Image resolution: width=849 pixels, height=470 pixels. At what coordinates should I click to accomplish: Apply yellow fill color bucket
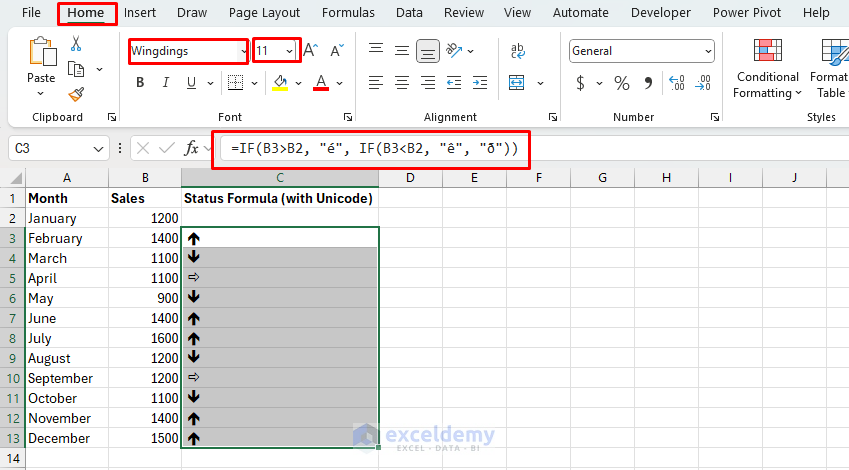[280, 82]
